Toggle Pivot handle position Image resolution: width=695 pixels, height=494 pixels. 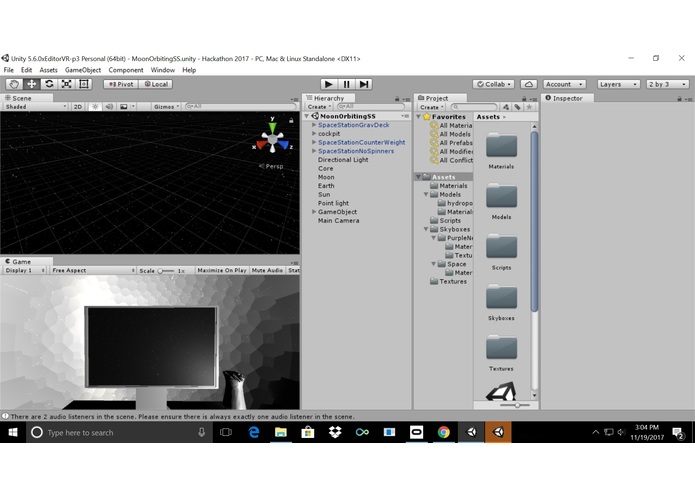click(x=121, y=84)
